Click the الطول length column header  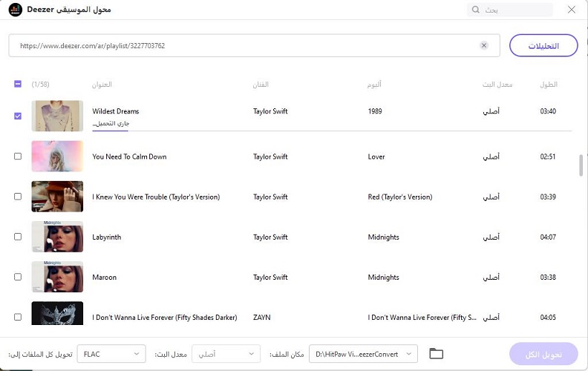(549, 85)
